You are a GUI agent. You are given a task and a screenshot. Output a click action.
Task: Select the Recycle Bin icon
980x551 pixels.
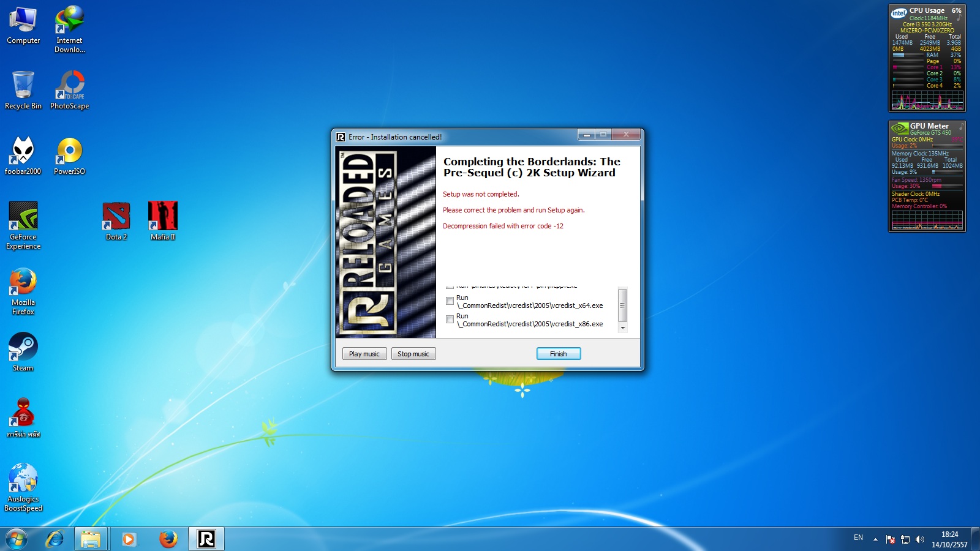click(x=23, y=90)
